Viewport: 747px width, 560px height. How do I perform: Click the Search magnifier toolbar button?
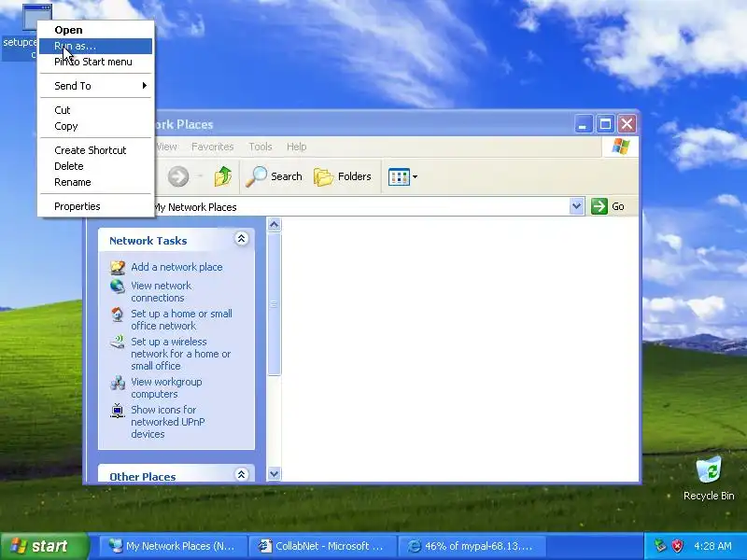click(274, 176)
